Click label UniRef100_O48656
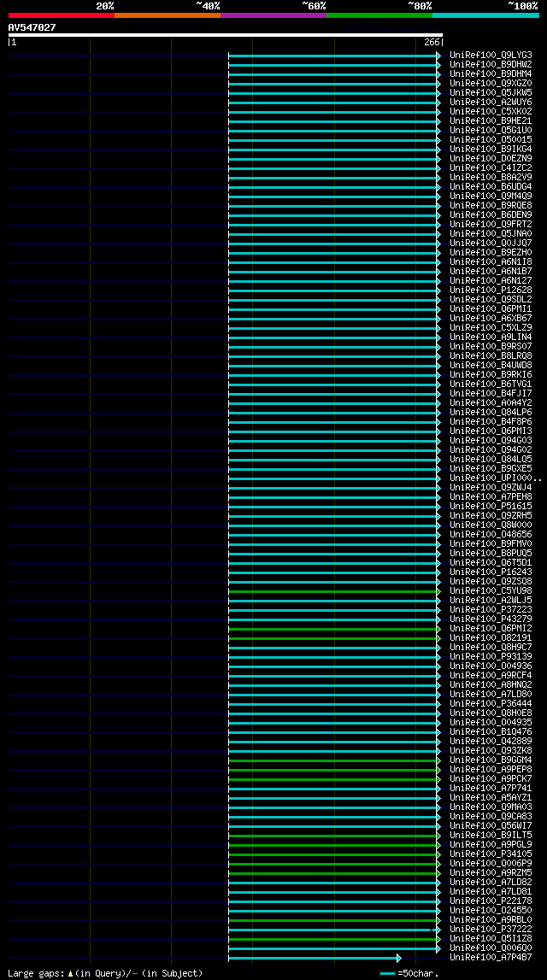The height and width of the screenshot is (980, 547). click(491, 534)
